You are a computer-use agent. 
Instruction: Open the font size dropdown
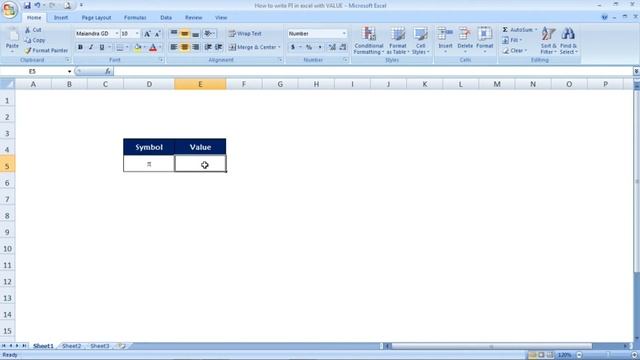click(137, 33)
